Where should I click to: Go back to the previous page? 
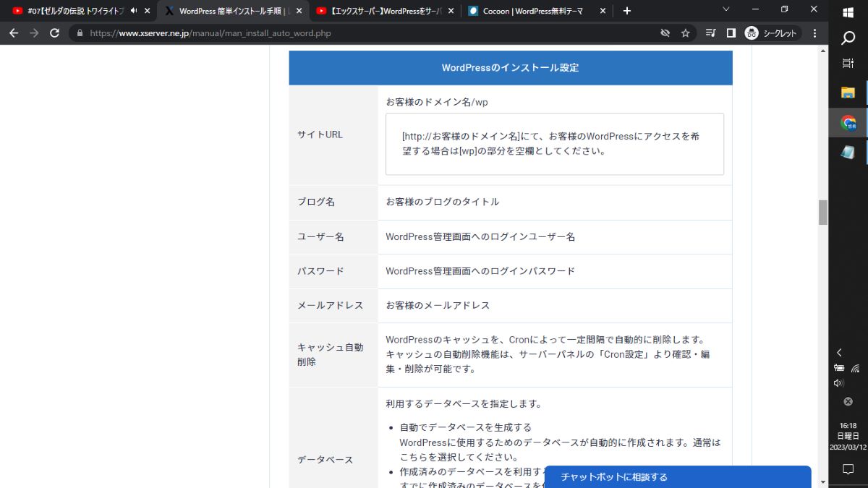coord(14,33)
